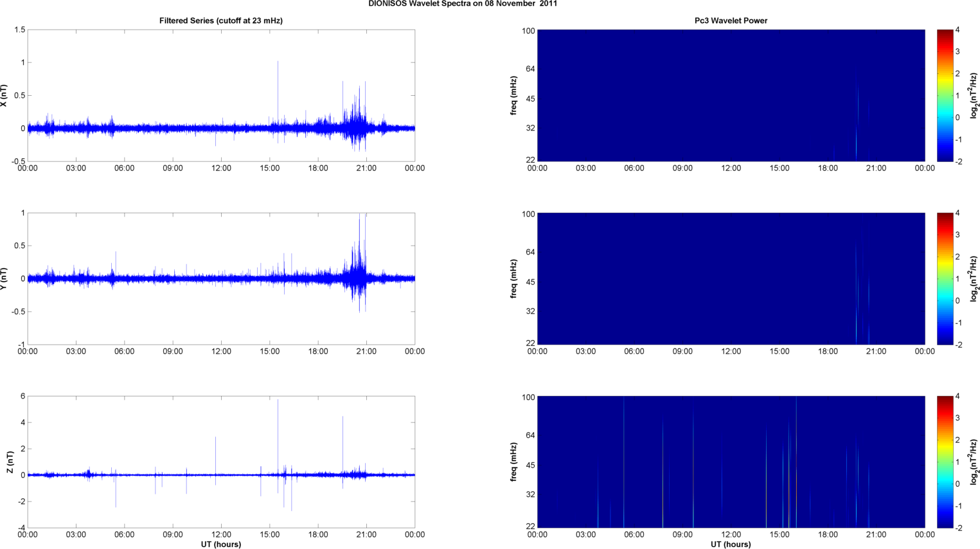Click '15:00' tick under bottom wavelet plot
Screen dimensions: 980x549
(x=780, y=535)
